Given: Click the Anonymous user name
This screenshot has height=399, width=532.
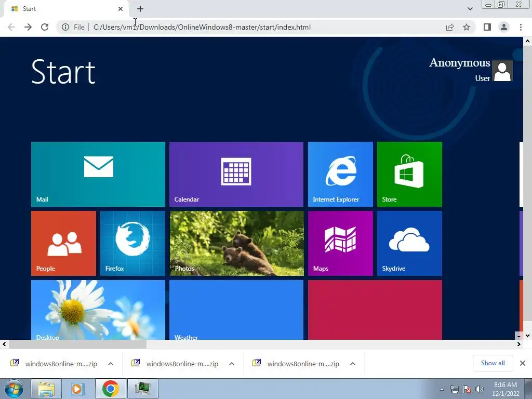Looking at the screenshot, I should tap(459, 63).
